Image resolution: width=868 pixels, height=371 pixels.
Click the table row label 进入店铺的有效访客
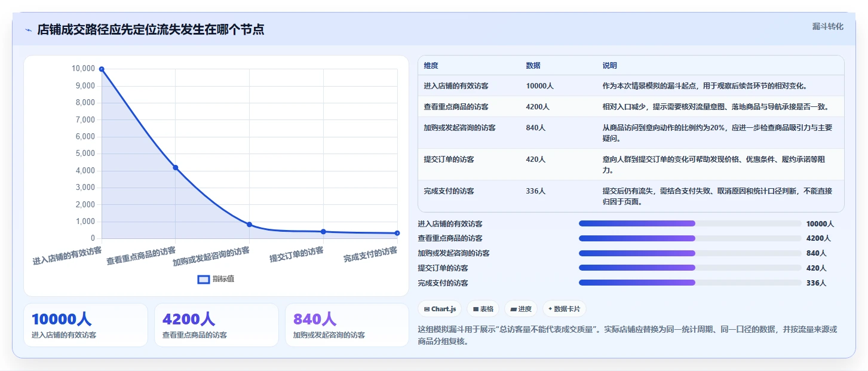[456, 86]
